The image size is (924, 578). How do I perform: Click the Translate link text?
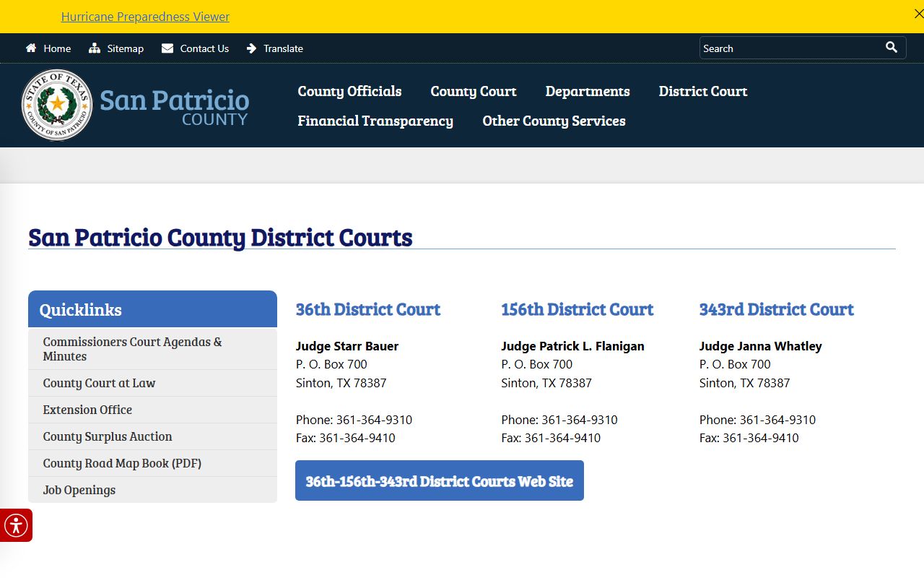(283, 48)
